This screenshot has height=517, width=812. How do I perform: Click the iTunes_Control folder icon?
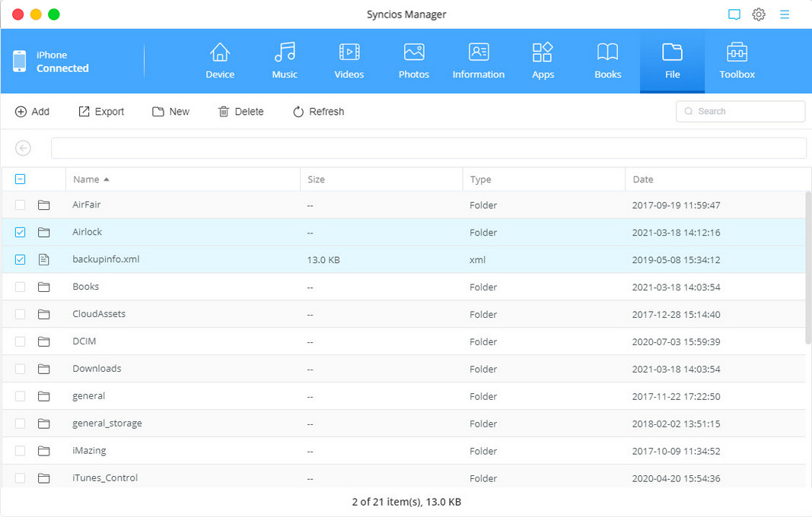tap(44, 478)
